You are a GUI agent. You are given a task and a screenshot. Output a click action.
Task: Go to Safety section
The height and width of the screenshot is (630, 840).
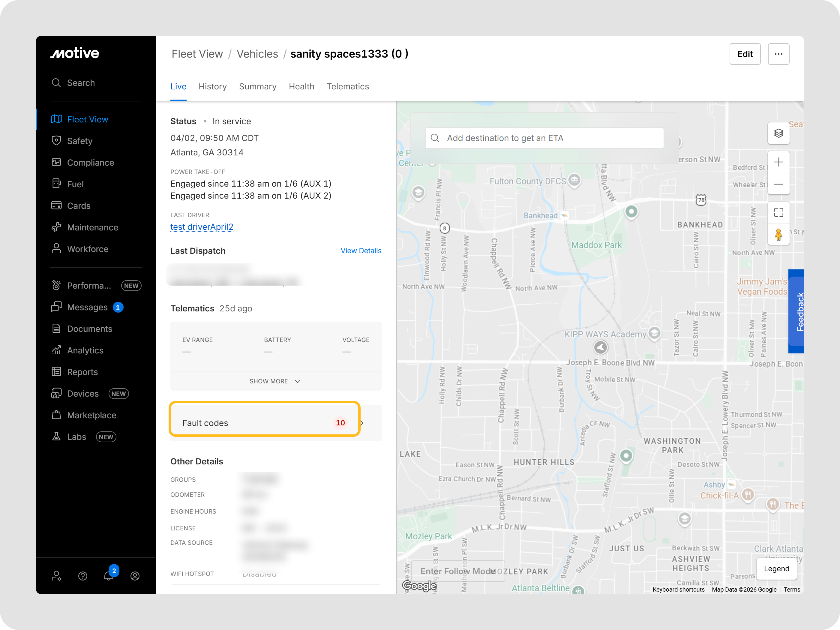[x=72, y=141]
